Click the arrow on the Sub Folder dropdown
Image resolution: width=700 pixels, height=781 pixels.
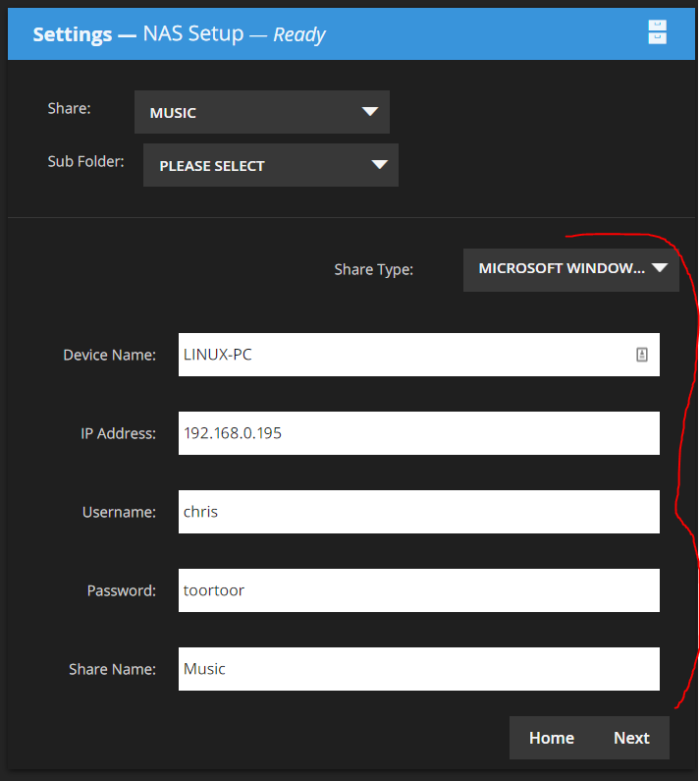pyautogui.click(x=379, y=165)
